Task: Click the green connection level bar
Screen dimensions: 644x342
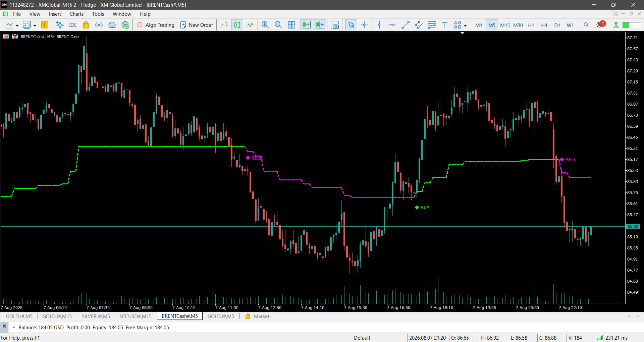Action: coord(632,25)
